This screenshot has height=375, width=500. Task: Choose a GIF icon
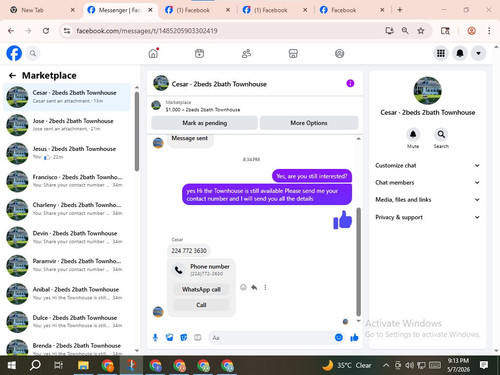[198, 338]
